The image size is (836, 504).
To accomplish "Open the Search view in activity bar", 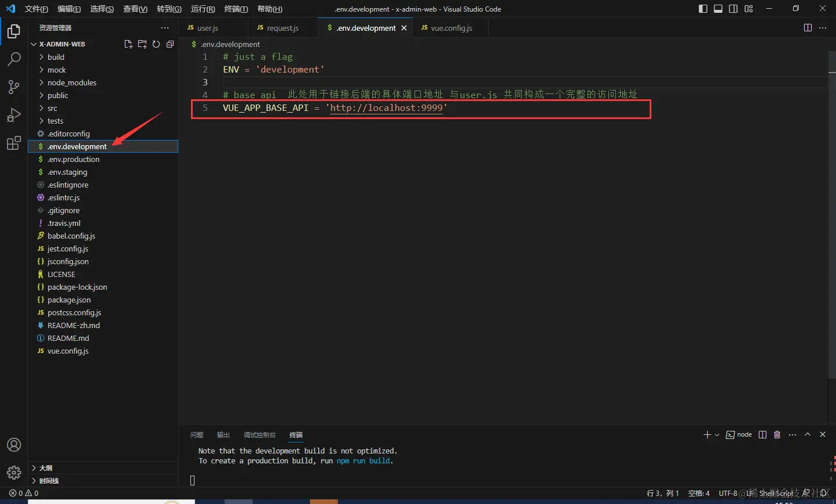I will [14, 59].
